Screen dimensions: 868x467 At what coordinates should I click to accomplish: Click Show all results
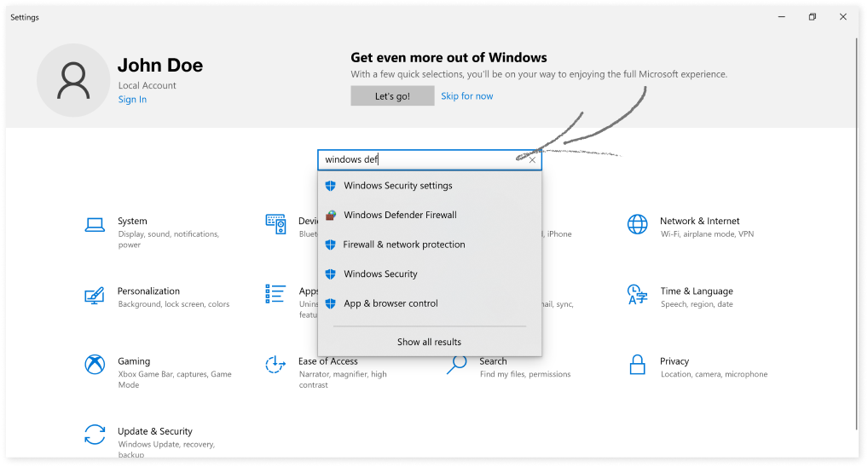point(429,342)
